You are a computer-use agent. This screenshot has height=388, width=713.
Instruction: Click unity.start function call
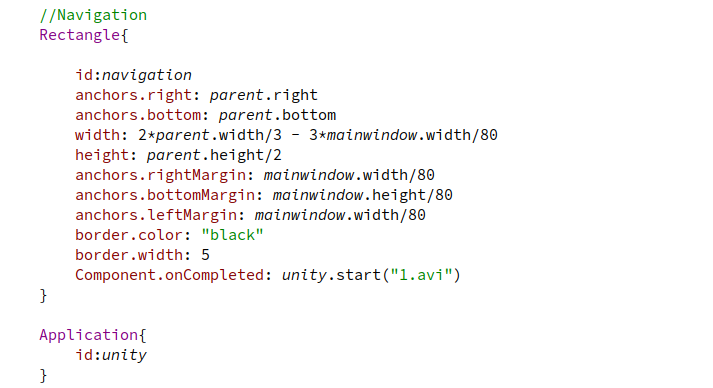coord(331,275)
